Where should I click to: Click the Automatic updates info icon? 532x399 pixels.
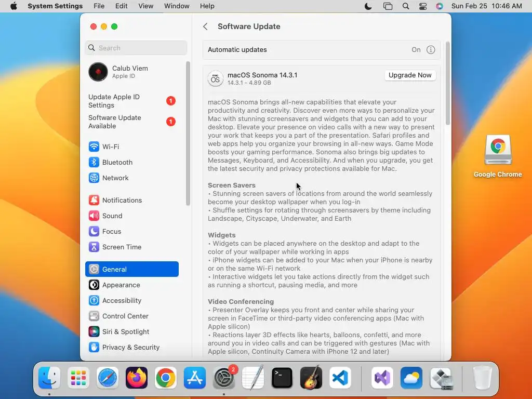431,50
